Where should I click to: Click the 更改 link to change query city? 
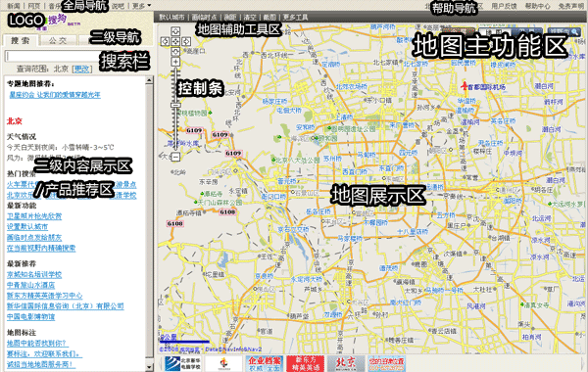tap(81, 69)
